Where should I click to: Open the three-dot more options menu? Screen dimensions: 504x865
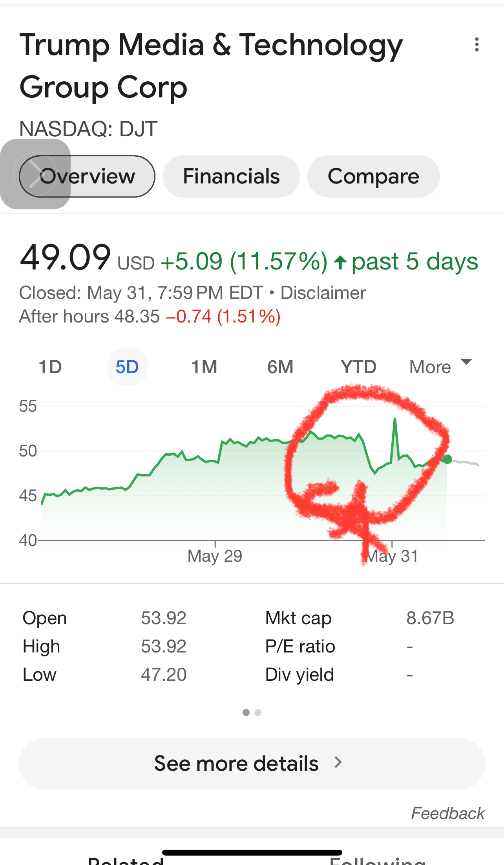click(477, 45)
